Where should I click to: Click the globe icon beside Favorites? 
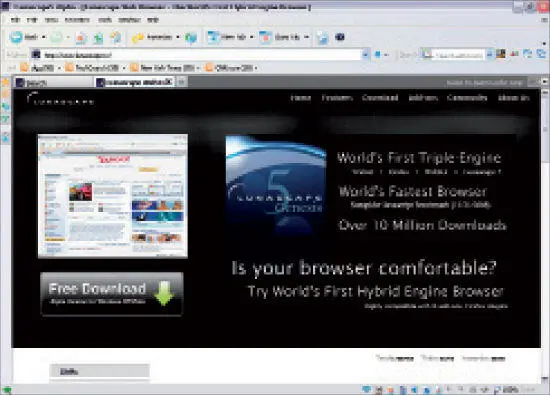[191, 38]
